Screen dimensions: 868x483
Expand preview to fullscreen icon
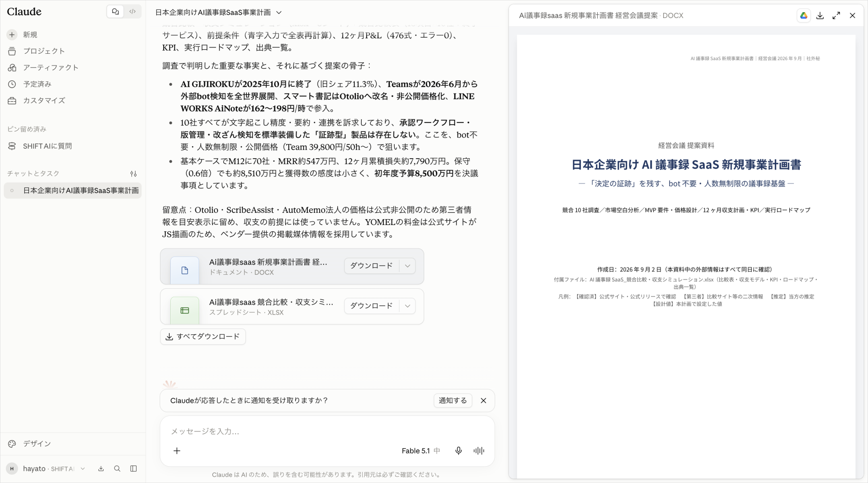coord(836,15)
